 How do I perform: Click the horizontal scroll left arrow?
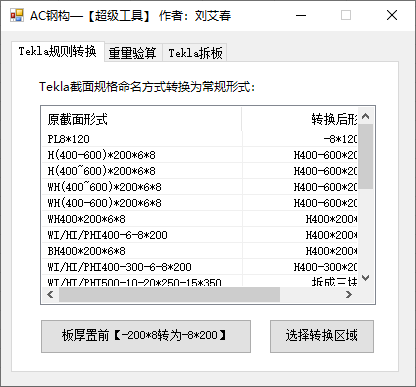[x=50, y=295]
